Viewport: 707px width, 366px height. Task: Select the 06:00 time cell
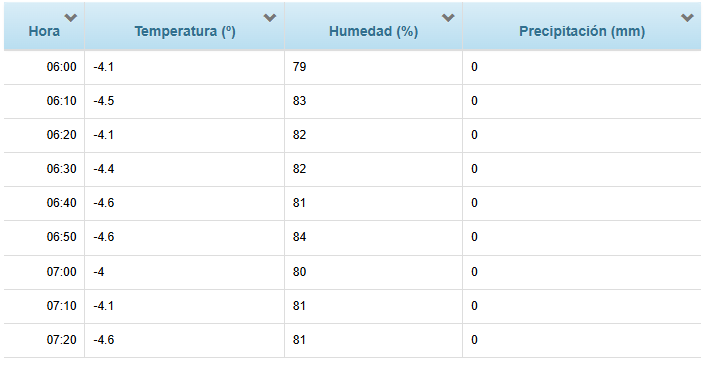click(x=44, y=67)
